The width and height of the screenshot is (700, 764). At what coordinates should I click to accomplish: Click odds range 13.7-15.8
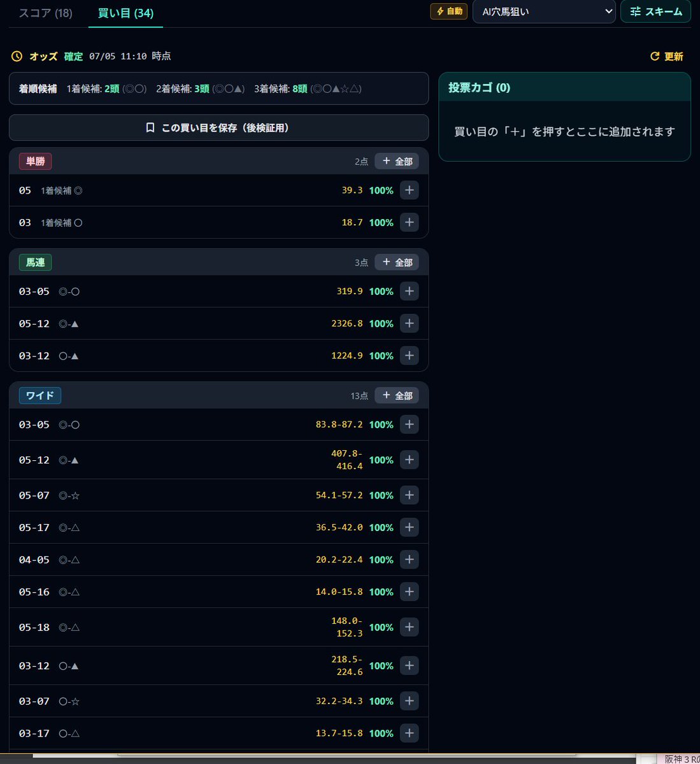[339, 733]
